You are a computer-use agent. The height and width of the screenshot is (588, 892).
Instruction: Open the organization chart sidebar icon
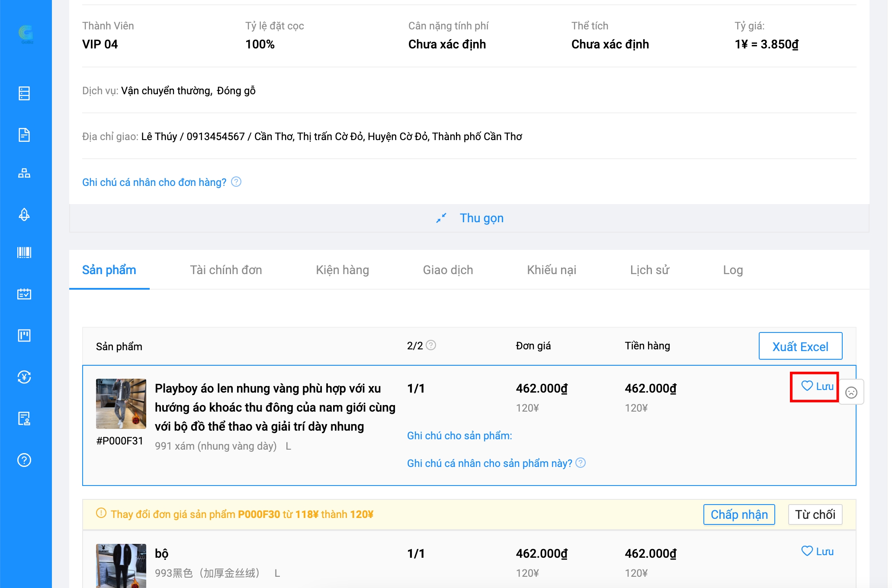[24, 173]
